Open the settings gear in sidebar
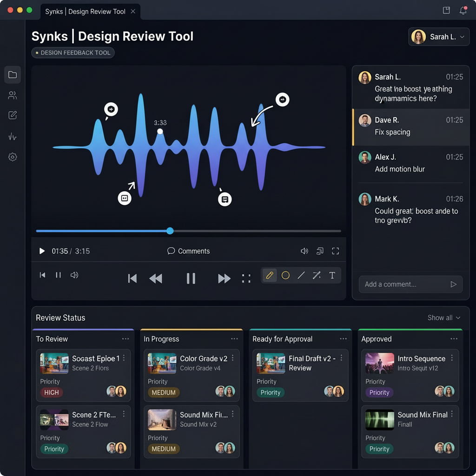476x476 pixels. coord(13,157)
